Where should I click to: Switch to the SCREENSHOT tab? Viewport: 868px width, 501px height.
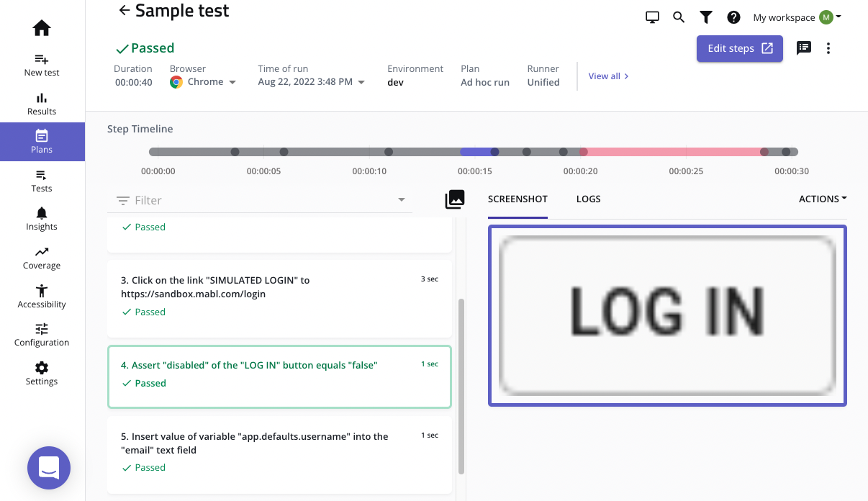pyautogui.click(x=517, y=199)
